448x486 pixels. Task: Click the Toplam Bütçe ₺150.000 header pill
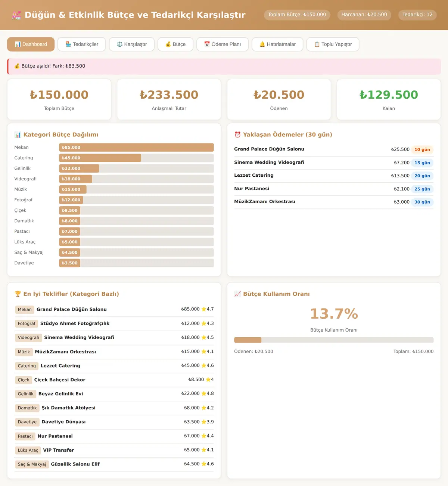pyautogui.click(x=297, y=15)
